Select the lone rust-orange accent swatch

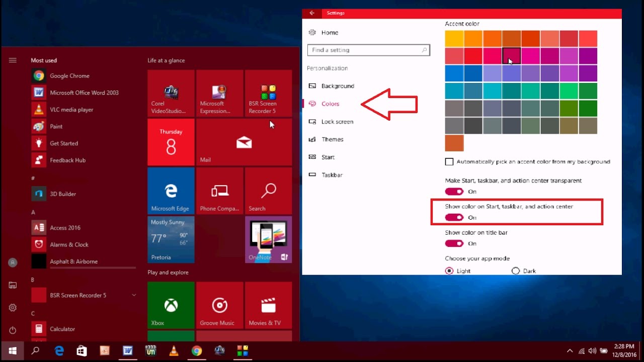pyautogui.click(x=454, y=143)
